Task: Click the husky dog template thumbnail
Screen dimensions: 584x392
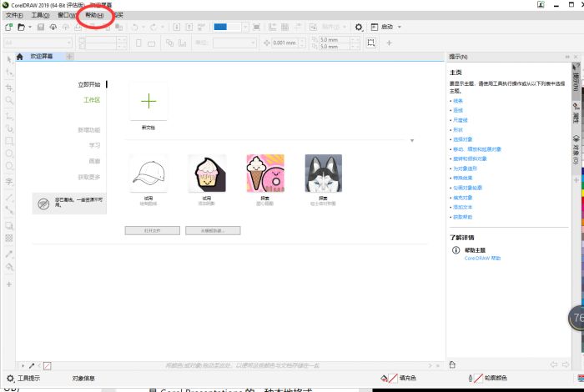Action: (x=323, y=173)
